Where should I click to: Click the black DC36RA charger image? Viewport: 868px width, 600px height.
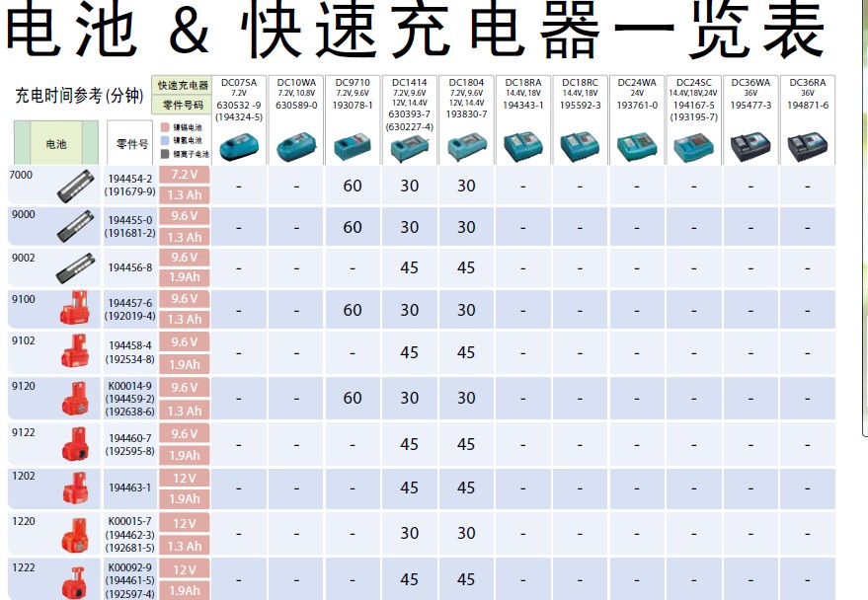tap(808, 147)
